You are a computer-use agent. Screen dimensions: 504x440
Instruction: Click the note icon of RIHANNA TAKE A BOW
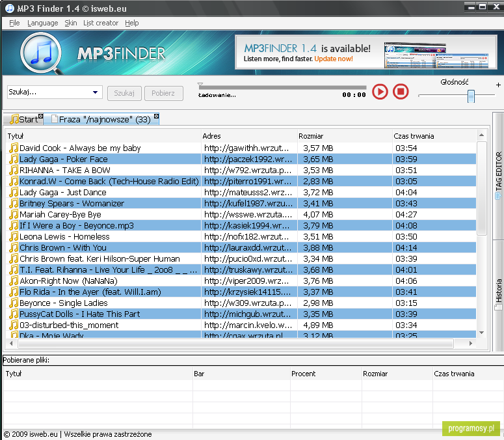pyautogui.click(x=14, y=170)
